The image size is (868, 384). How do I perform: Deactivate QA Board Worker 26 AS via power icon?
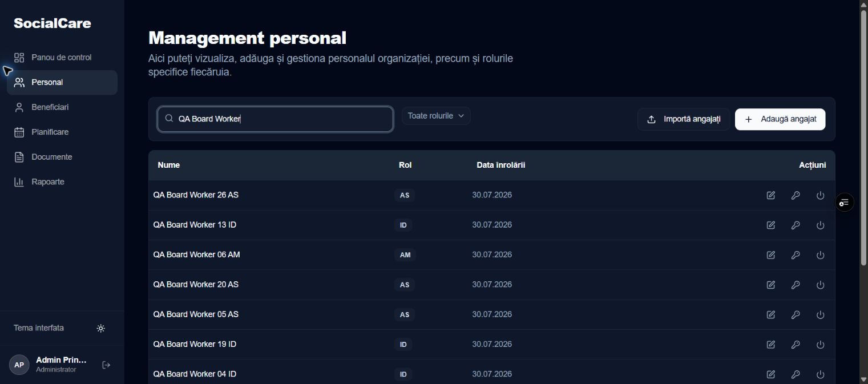tap(821, 196)
